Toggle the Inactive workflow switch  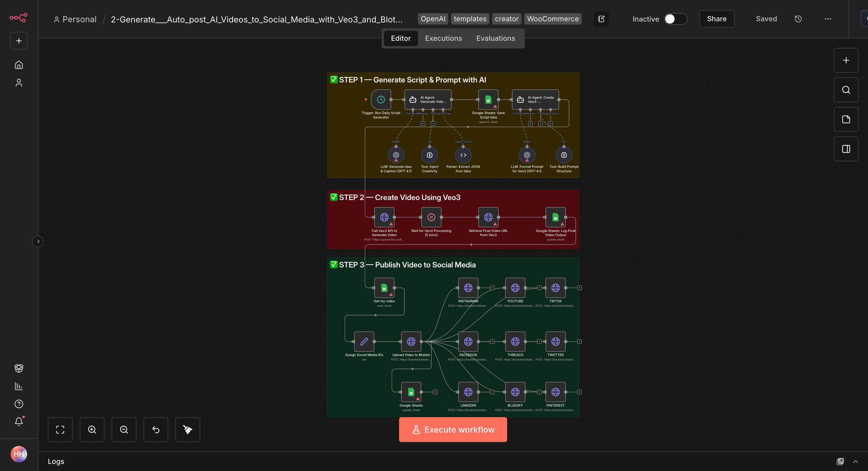pyautogui.click(x=675, y=19)
